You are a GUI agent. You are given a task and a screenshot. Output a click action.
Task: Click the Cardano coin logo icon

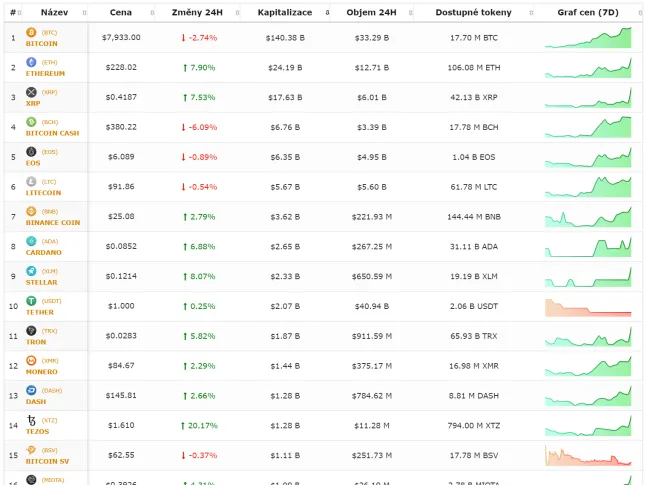click(x=31, y=241)
